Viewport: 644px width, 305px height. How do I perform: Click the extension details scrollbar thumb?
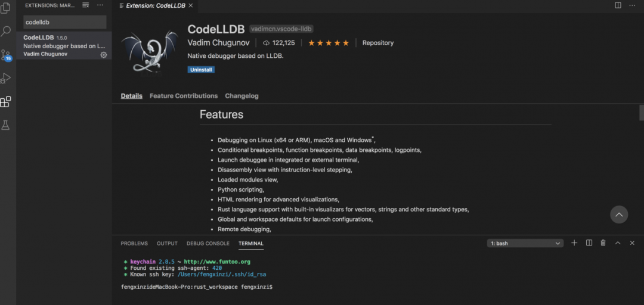click(x=642, y=112)
